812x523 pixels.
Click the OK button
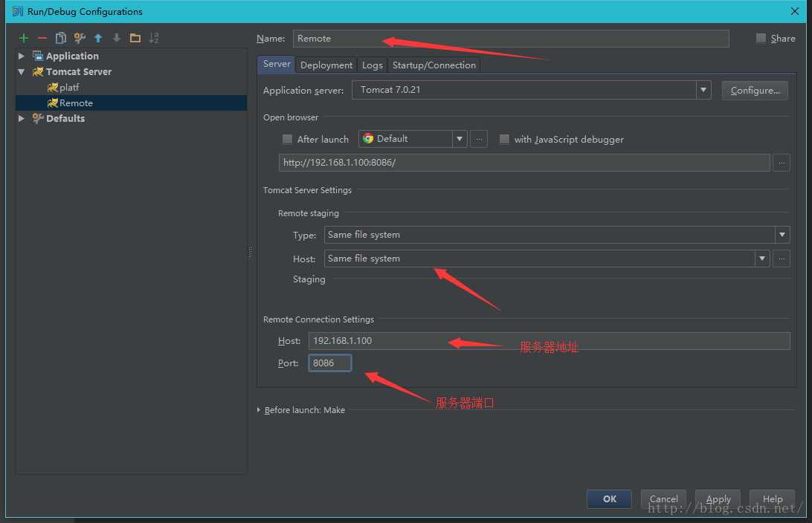pos(610,498)
